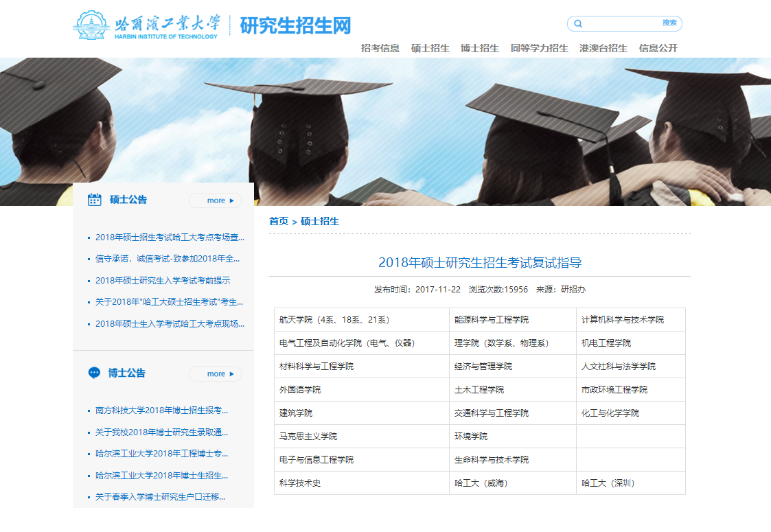Open 2018年硕士研究生入学考试考前提示 link
Image resolution: width=771 pixels, height=532 pixels.
[163, 280]
